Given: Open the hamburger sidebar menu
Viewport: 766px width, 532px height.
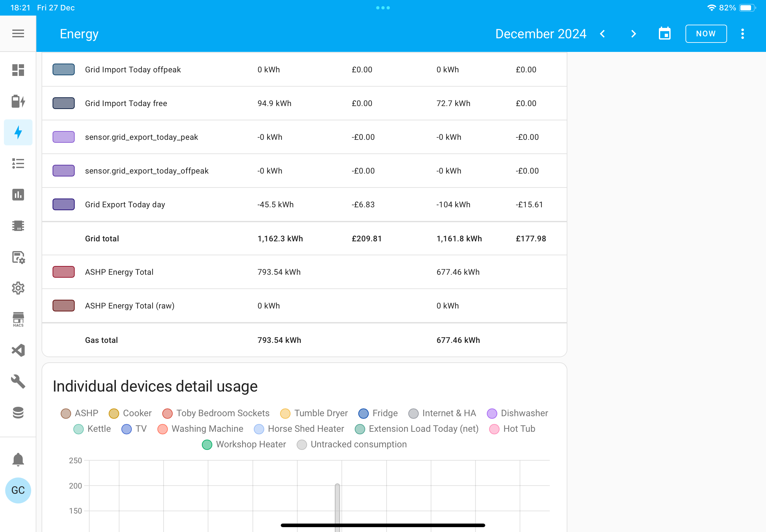Looking at the screenshot, I should click(18, 34).
